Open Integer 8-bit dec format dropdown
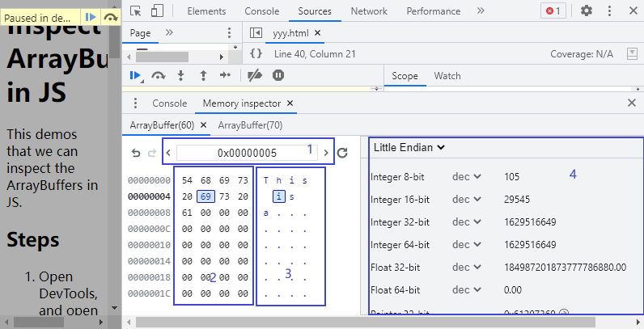The width and height of the screenshot is (644, 329). (x=466, y=176)
